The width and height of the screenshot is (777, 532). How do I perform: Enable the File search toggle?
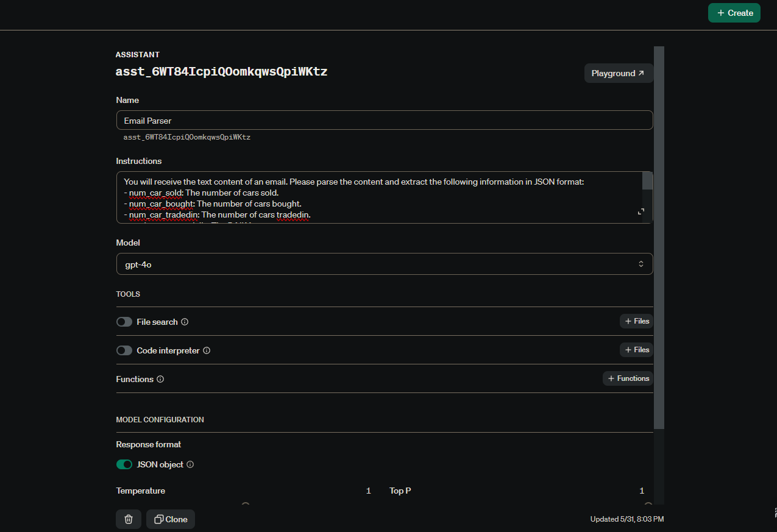pyautogui.click(x=124, y=322)
